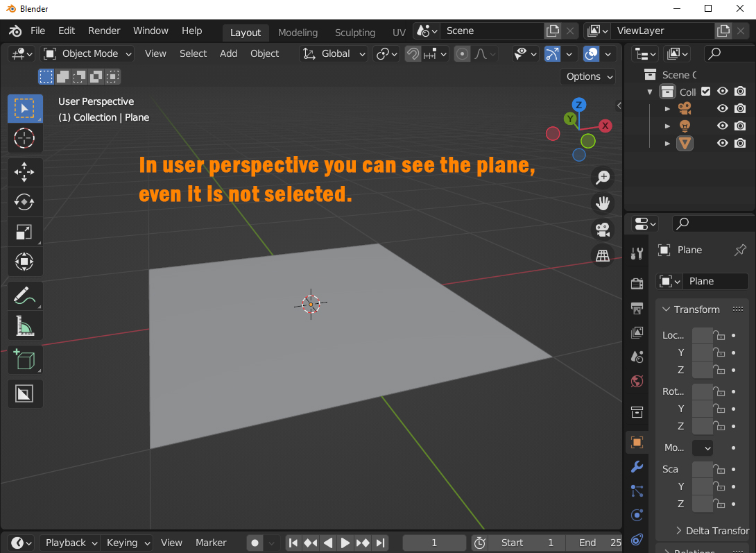This screenshot has width=756, height=553.
Task: Activate the Rotate tool
Action: 24,202
